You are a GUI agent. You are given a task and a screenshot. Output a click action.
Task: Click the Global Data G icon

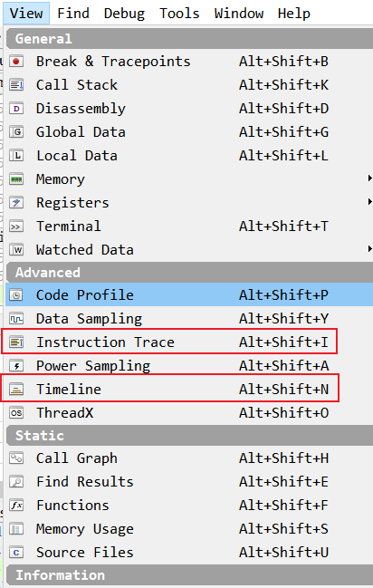16,132
